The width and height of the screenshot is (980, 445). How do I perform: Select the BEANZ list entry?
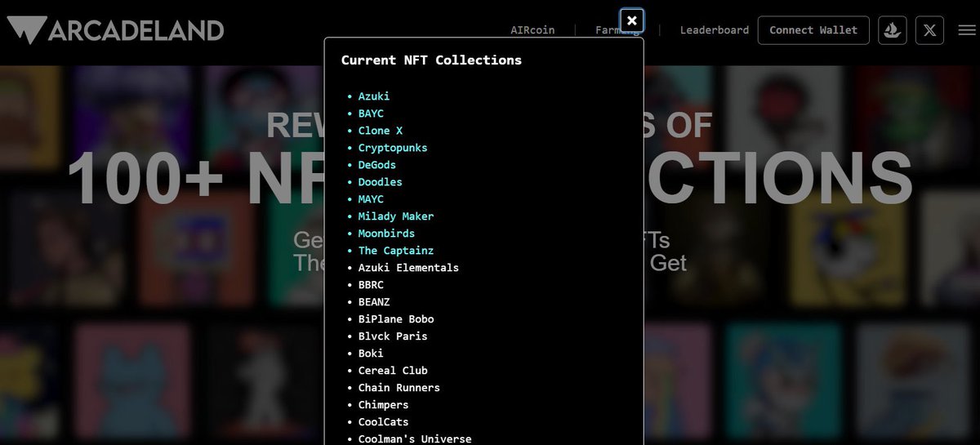(374, 302)
